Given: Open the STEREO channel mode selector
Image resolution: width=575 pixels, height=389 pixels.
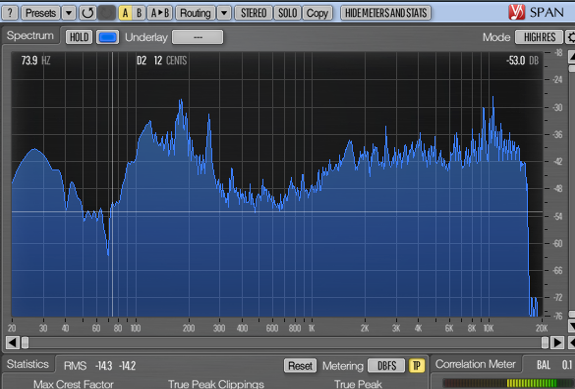Looking at the screenshot, I should click(x=253, y=13).
